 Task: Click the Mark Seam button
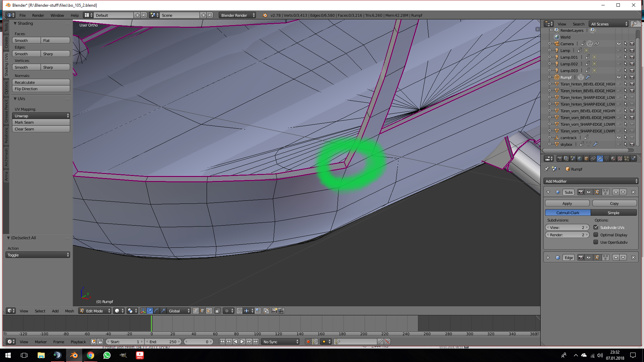41,123
